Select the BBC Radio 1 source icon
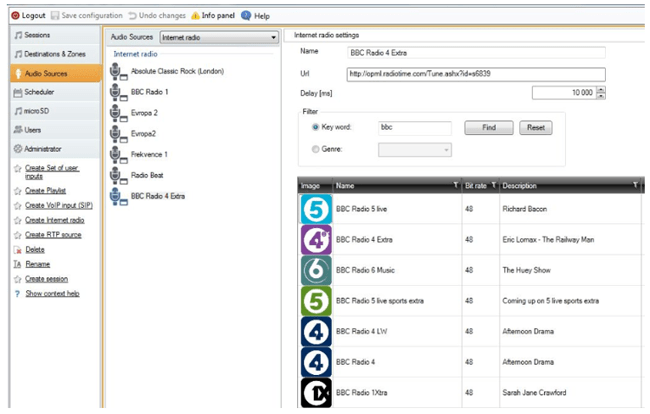 pos(118,92)
